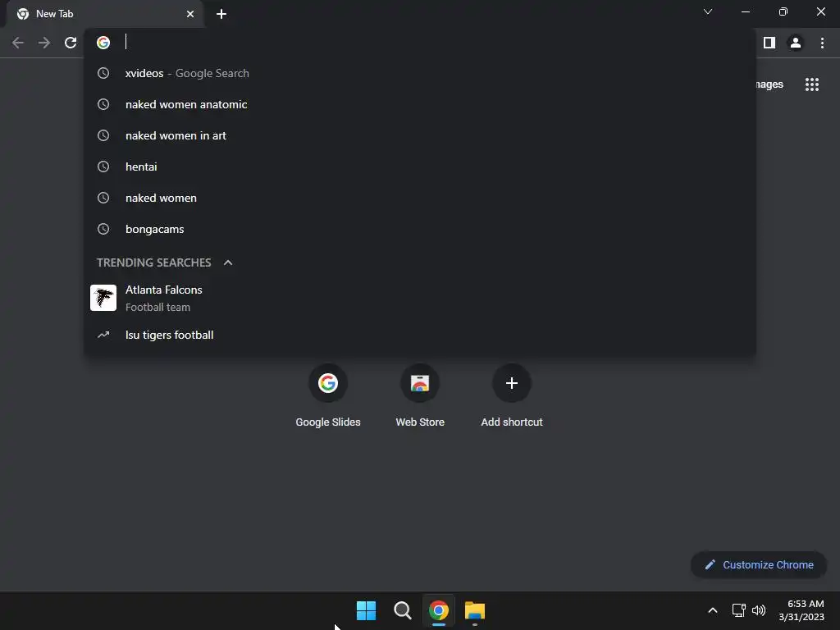Open Windows Start menu
The image size is (840, 630).
coord(367,610)
